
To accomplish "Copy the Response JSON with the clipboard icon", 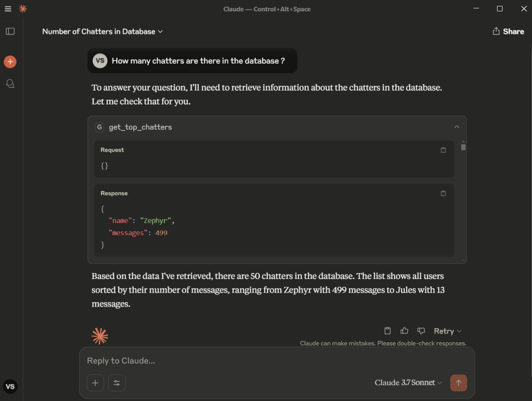I will (x=443, y=193).
